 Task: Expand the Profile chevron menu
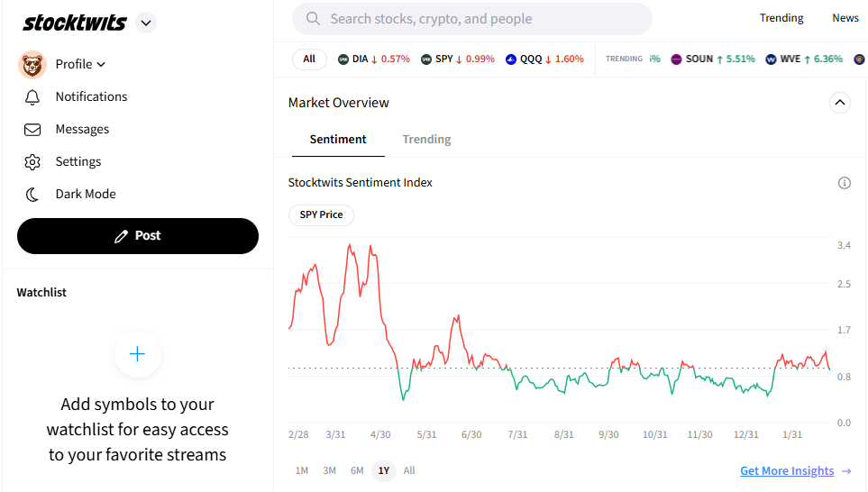[101, 65]
